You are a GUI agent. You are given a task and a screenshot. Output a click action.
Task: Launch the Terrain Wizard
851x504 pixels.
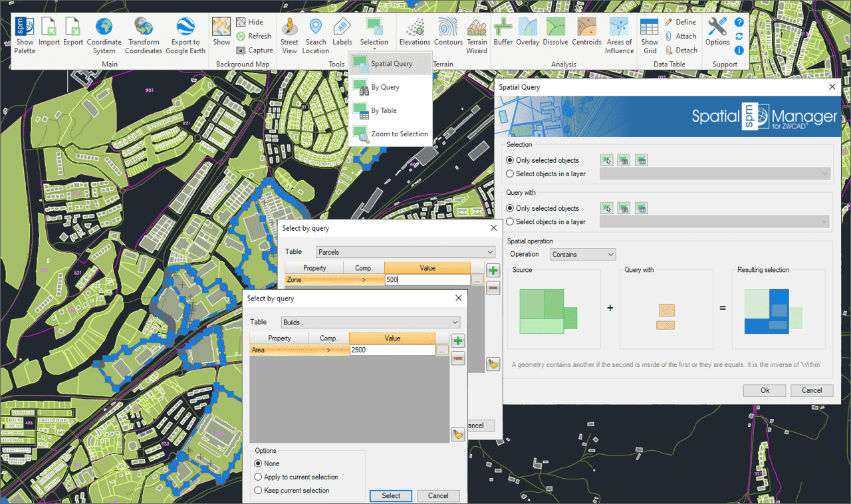tap(477, 36)
